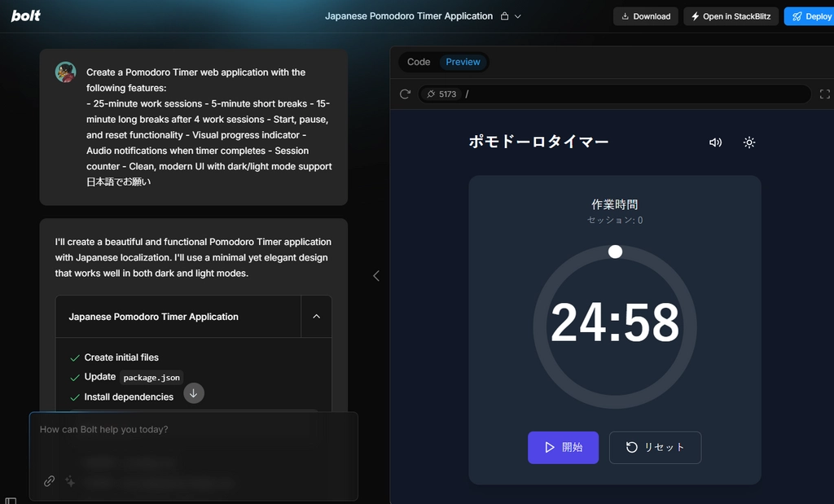This screenshot has width=834, height=504.
Task: Click the 'How can Bolt help' prompt field
Action: click(x=194, y=430)
